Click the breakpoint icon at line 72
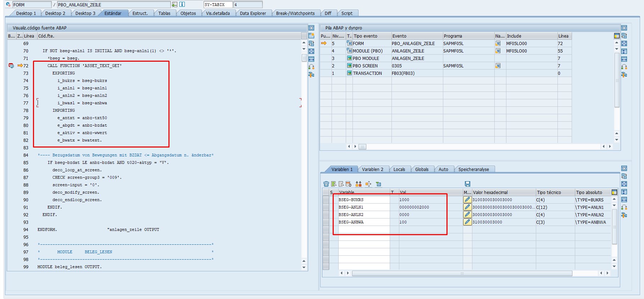644x299 pixels. click(x=11, y=66)
